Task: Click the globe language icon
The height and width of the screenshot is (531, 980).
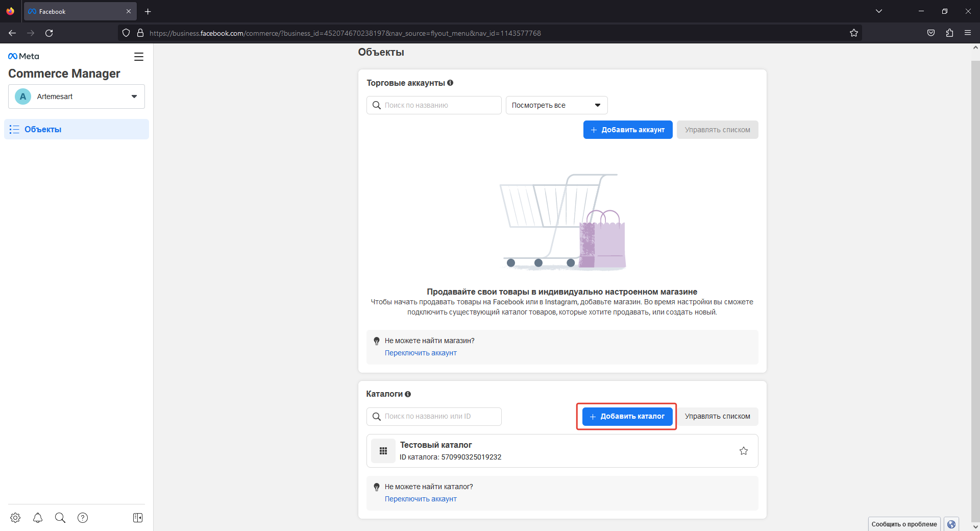Action: (x=951, y=524)
